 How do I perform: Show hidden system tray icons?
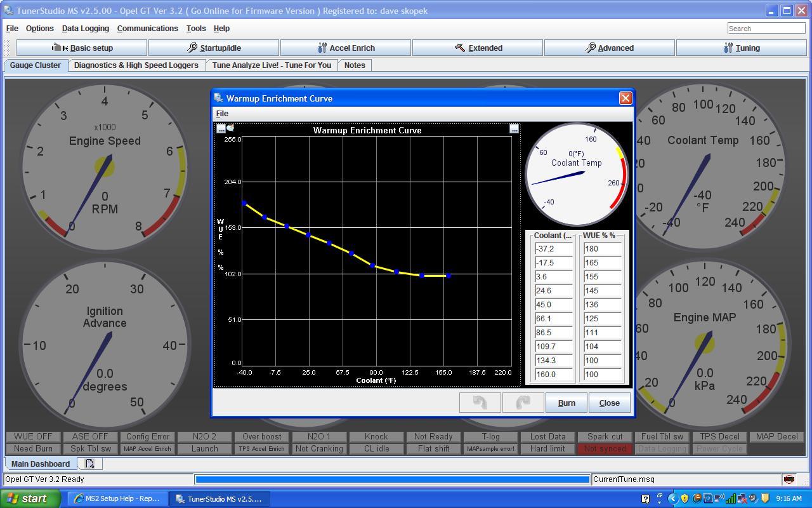673,498
